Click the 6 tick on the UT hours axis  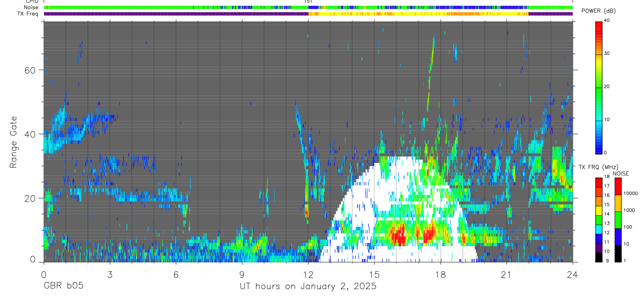[x=176, y=274]
